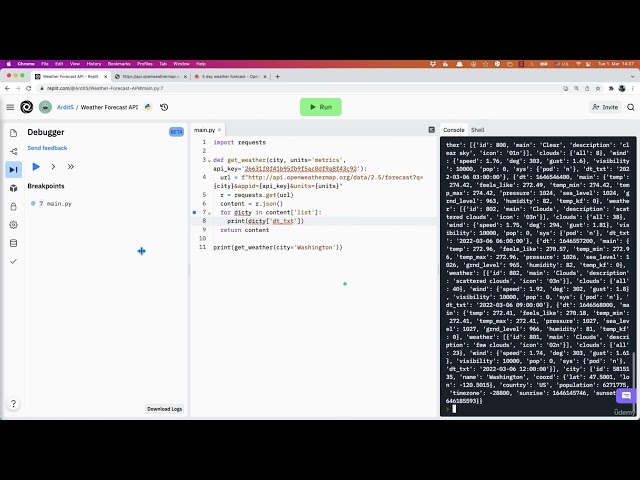Click the zoom magnifier in address bar
The height and width of the screenshot is (480, 640).
coord(576,88)
